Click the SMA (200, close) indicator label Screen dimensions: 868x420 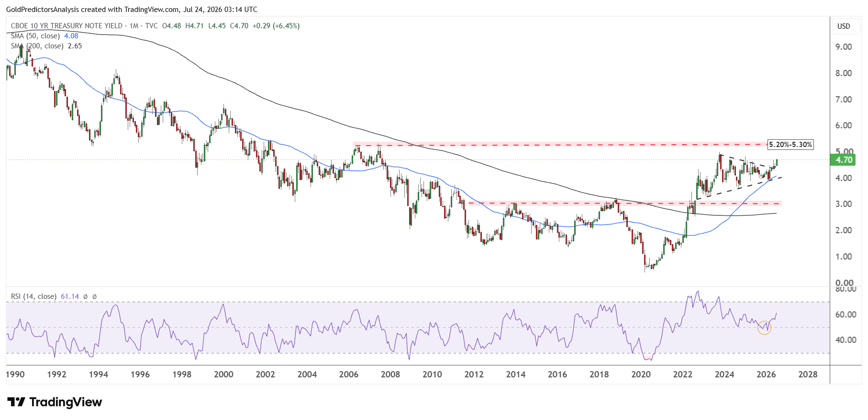(x=37, y=46)
